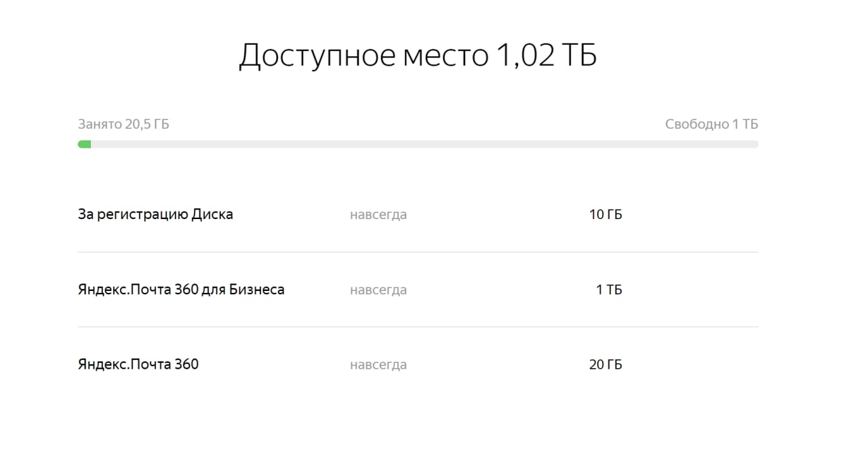Click 'навсегда' in the Disk registration row

pyautogui.click(x=378, y=215)
